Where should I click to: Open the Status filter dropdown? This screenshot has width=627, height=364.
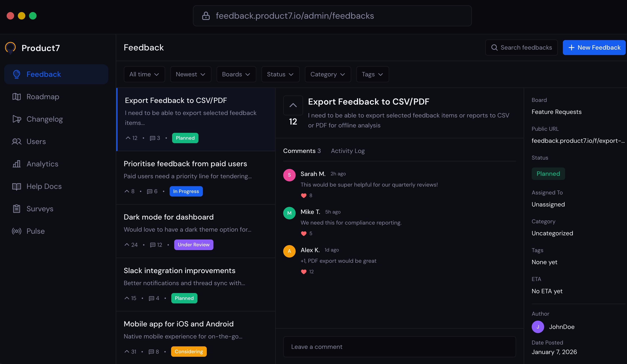pos(280,74)
